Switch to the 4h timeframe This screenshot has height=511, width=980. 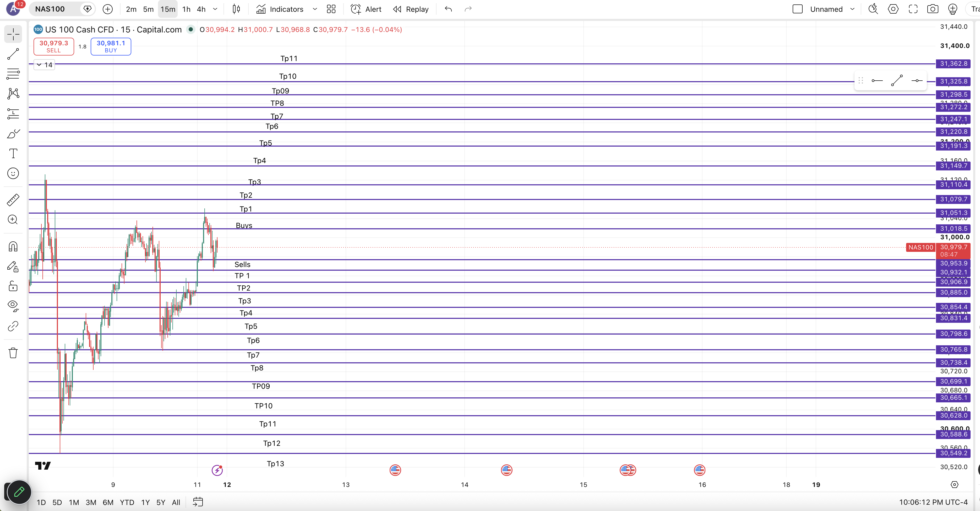click(x=201, y=9)
